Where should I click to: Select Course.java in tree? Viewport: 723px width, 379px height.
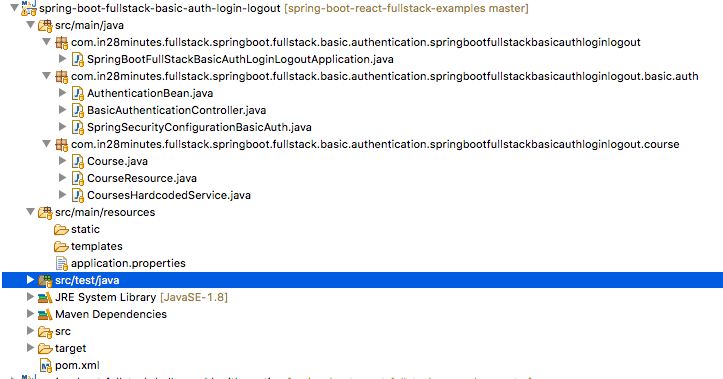[x=118, y=161]
